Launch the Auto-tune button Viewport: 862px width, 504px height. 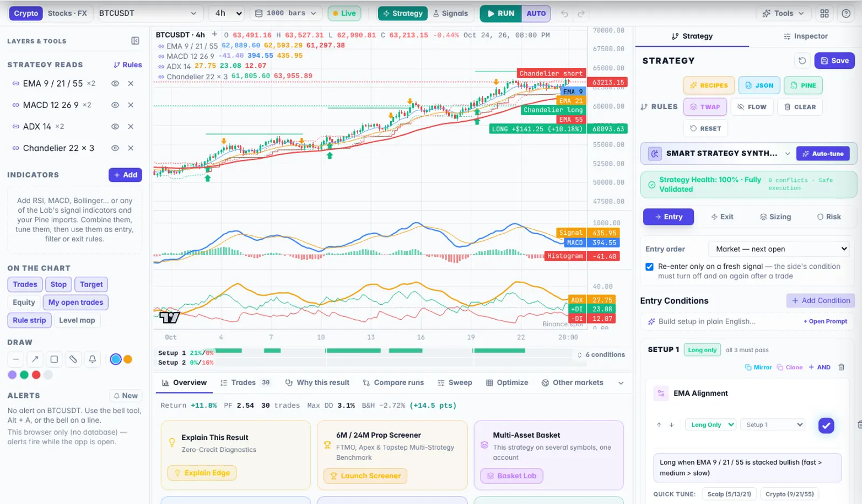[x=823, y=153]
